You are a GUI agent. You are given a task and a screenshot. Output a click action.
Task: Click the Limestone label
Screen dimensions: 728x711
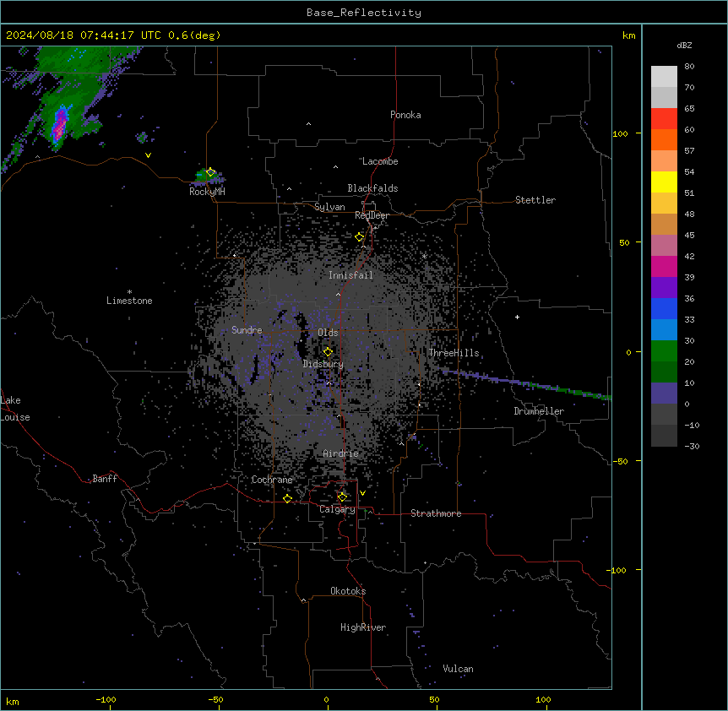(x=129, y=301)
